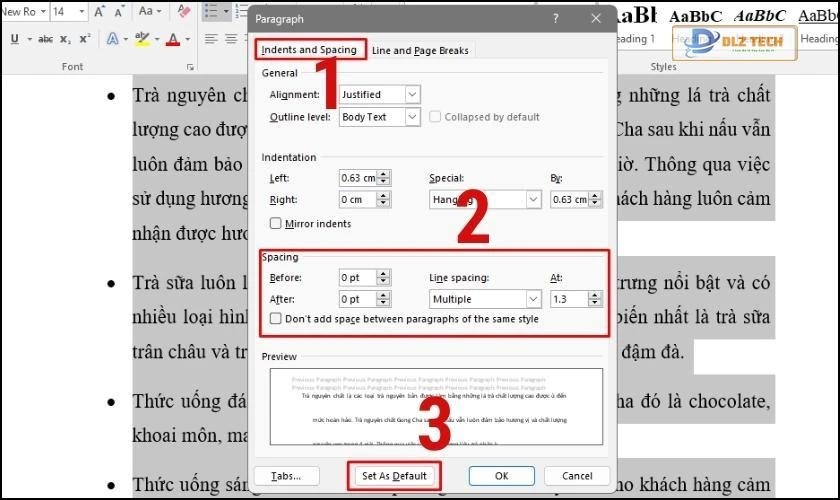840x500 pixels.
Task: Click the Clear All Formatting eraser icon
Action: pos(184,11)
